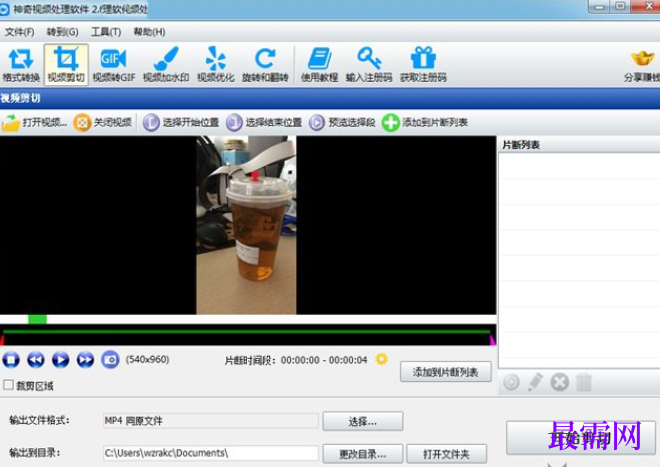Click the X remove segment icon

pyautogui.click(x=560, y=382)
